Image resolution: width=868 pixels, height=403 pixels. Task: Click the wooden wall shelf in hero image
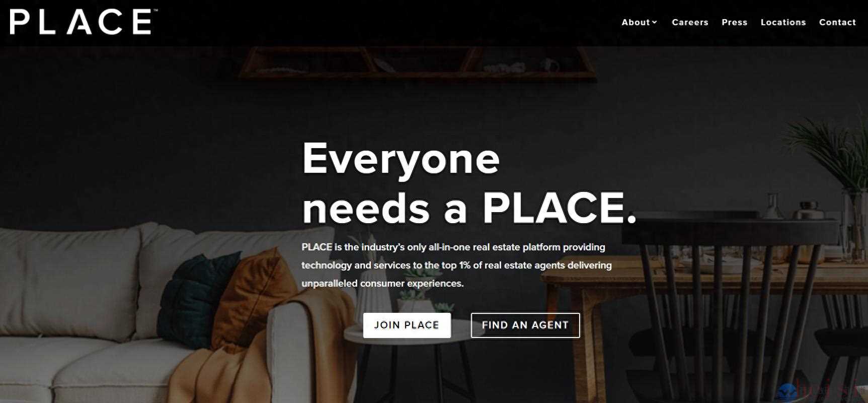pyautogui.click(x=417, y=63)
